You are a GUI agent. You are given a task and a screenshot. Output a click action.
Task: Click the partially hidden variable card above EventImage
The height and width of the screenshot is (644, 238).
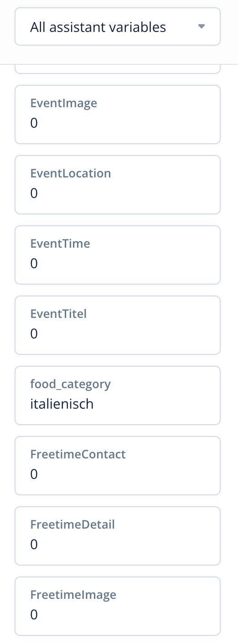(118, 69)
